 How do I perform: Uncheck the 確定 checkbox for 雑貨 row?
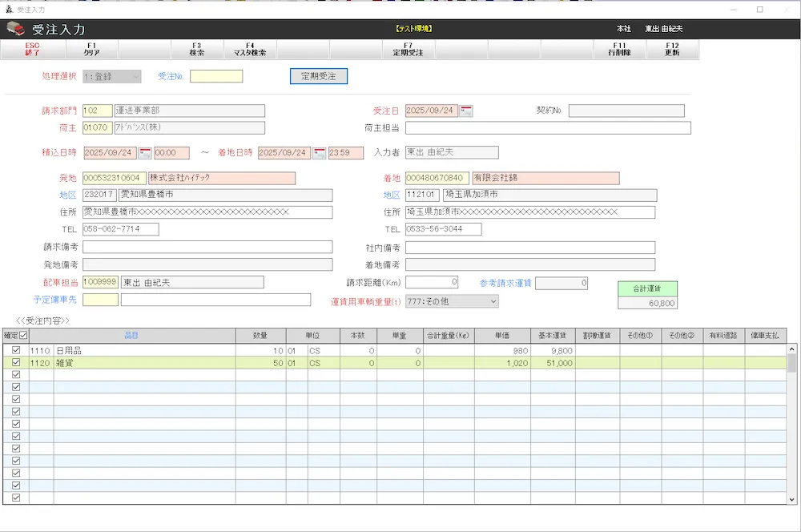coord(17,362)
